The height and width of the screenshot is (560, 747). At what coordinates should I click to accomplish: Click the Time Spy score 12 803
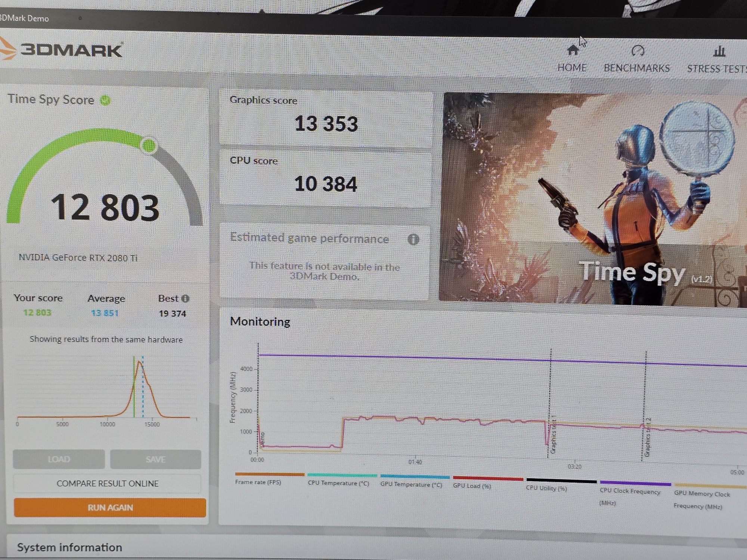click(105, 208)
